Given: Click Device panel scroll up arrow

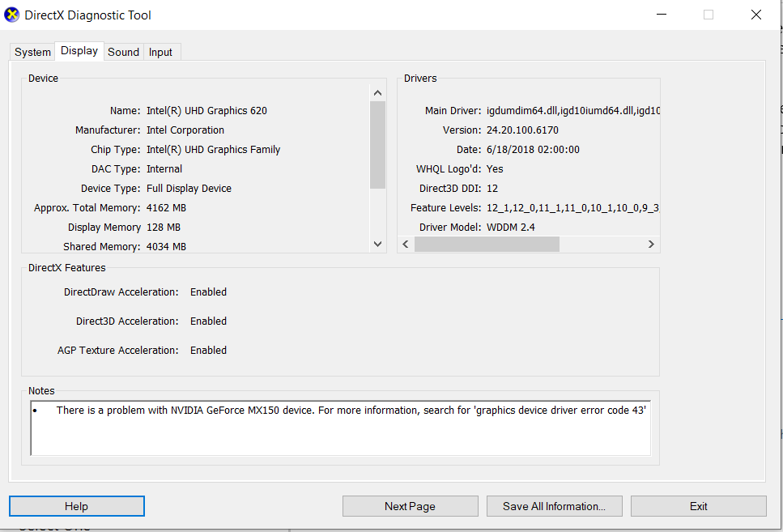Looking at the screenshot, I should (x=377, y=93).
